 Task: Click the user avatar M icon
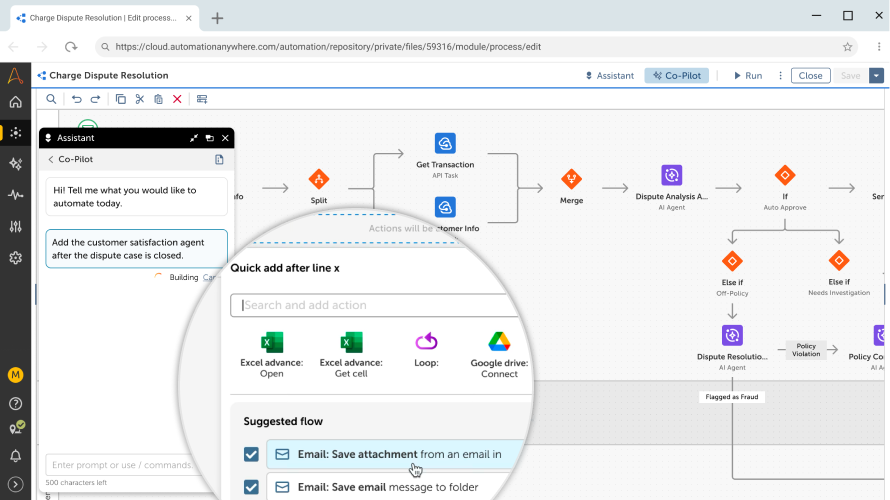tap(15, 375)
